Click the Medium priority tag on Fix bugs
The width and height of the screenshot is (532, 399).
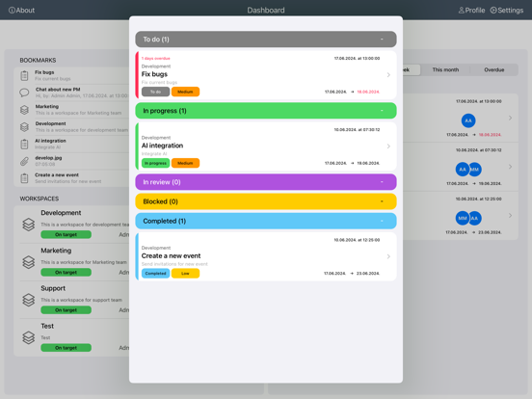click(185, 92)
